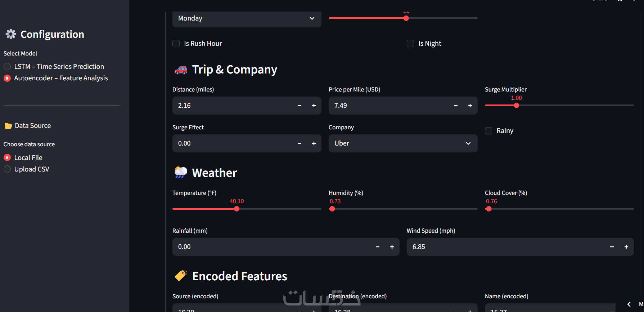
Task: Enable the Is Rush Hour checkbox
Action: click(x=176, y=44)
